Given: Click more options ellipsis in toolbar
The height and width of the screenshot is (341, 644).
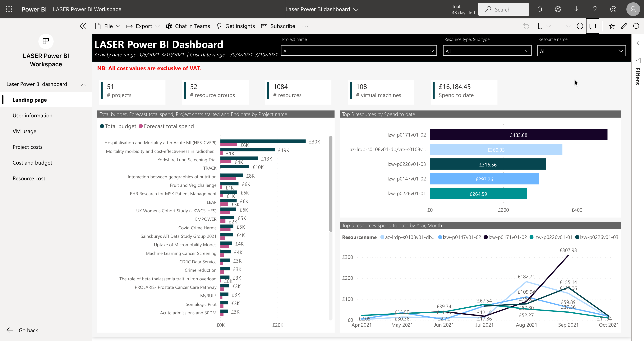Looking at the screenshot, I should [305, 26].
